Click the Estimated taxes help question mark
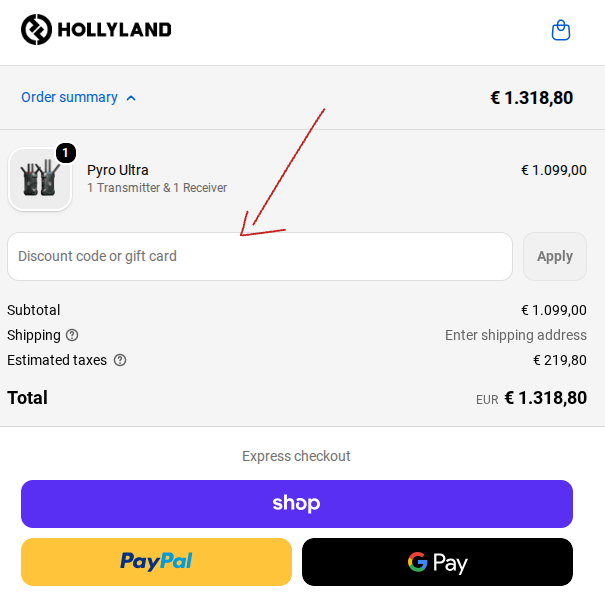 (x=120, y=360)
